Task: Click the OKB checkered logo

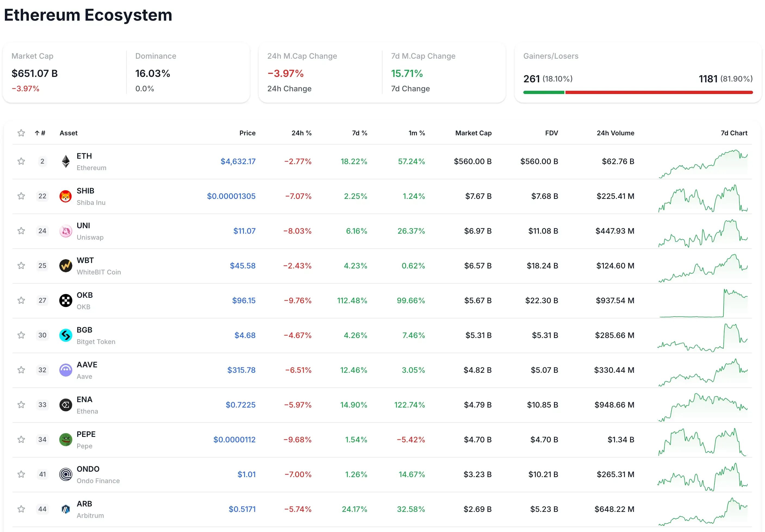Action: click(66, 300)
